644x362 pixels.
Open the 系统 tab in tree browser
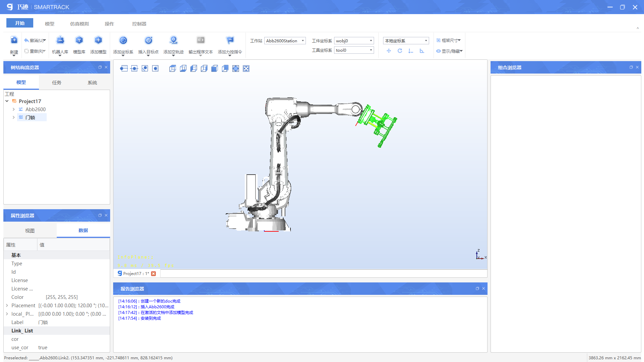pos(92,83)
